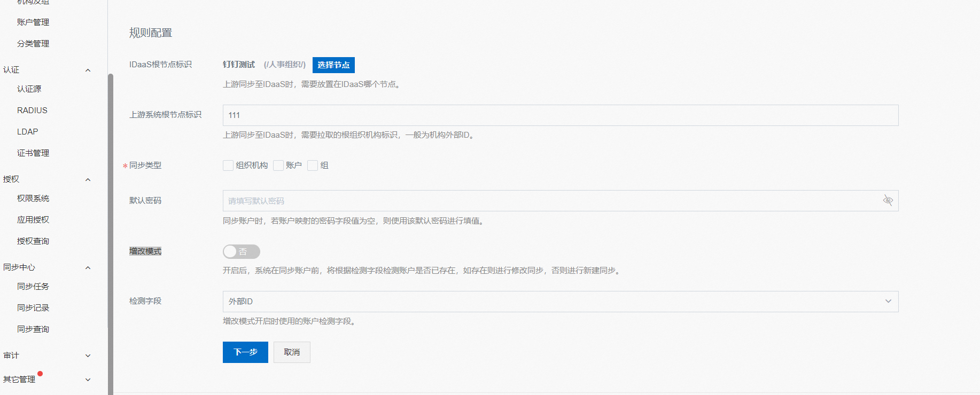Toggle password visibility eye icon
The image size is (980, 395).
pyautogui.click(x=888, y=201)
